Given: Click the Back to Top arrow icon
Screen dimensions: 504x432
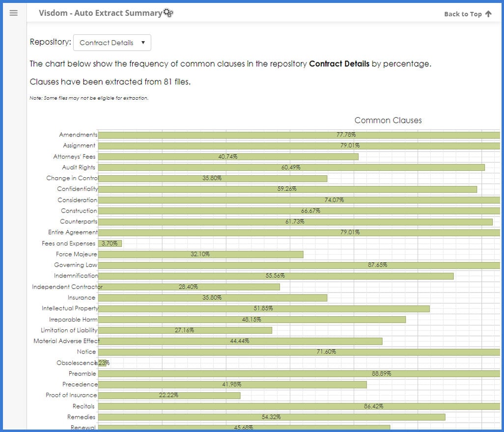Looking at the screenshot, I should 488,14.
